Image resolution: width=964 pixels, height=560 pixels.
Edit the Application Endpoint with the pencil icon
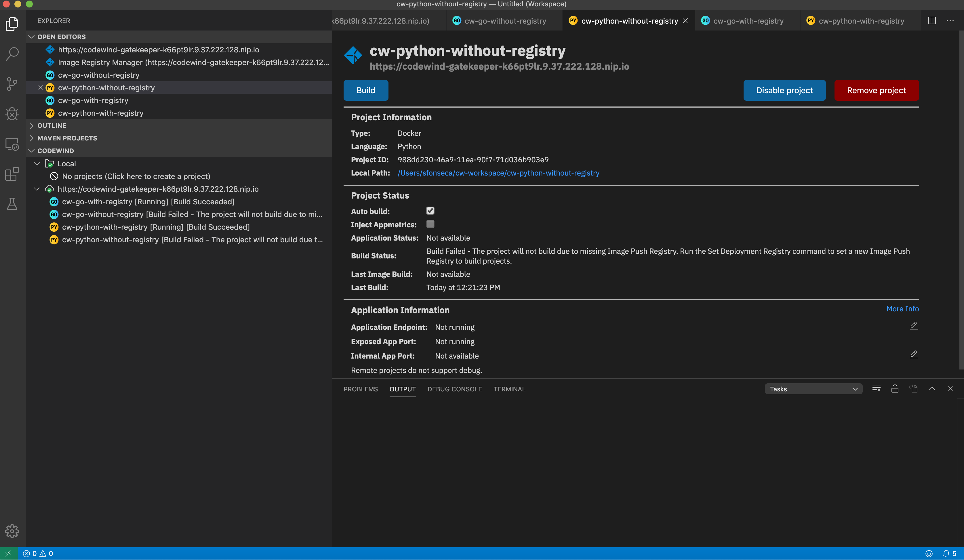(914, 325)
